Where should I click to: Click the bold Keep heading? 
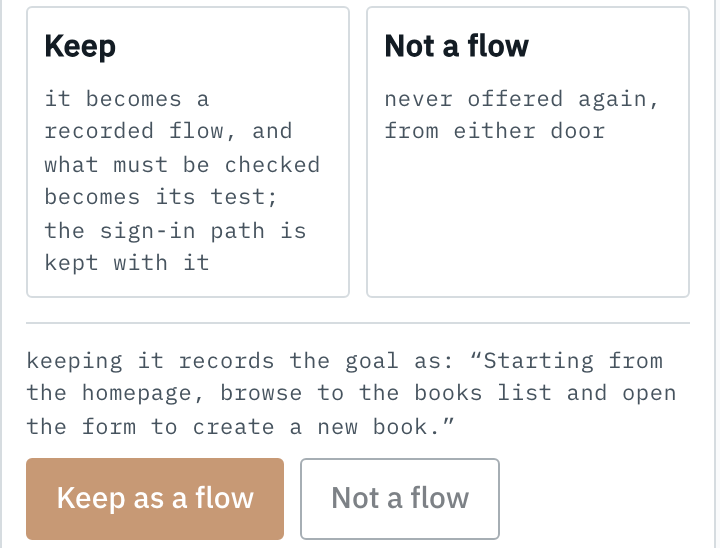click(80, 46)
